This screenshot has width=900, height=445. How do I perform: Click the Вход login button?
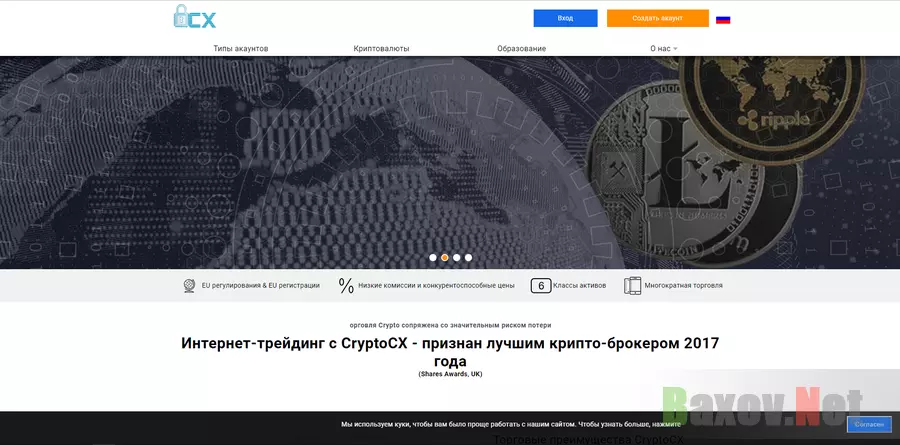click(565, 18)
